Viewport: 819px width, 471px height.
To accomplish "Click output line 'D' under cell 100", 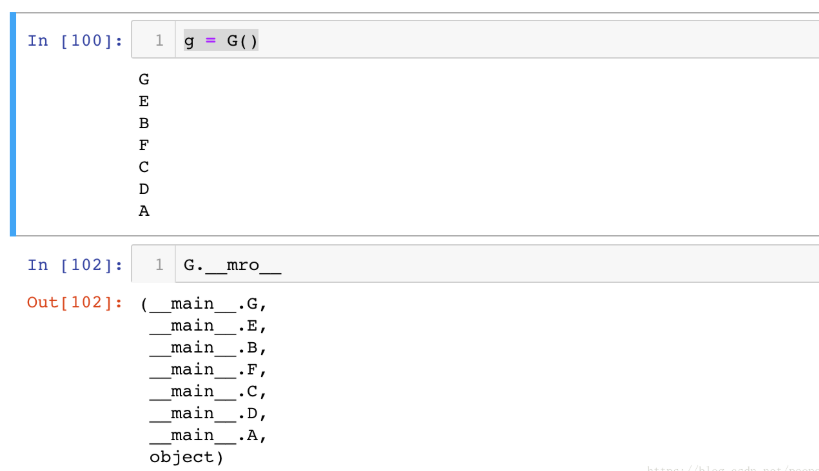I will click(x=144, y=189).
